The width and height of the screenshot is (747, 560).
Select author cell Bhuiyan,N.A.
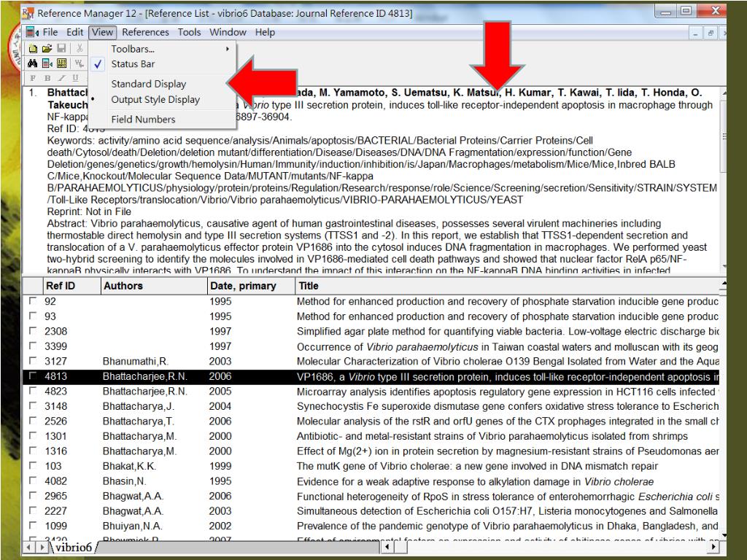[133, 526]
